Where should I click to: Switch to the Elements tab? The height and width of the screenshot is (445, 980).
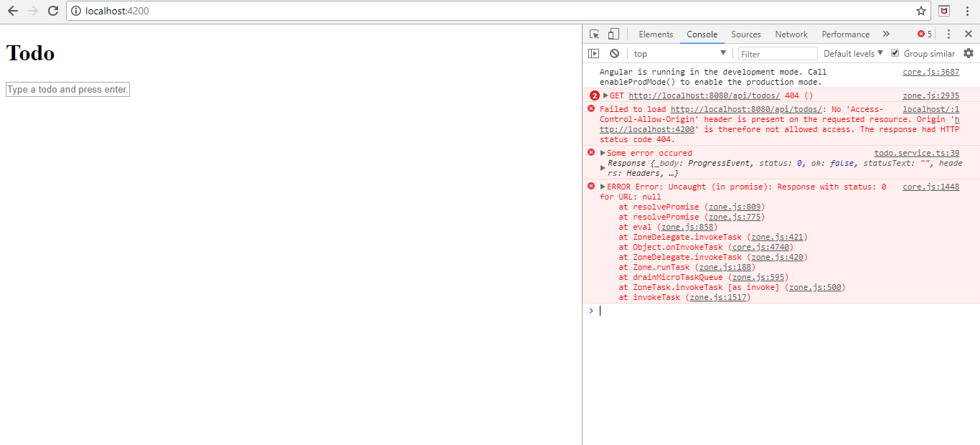coord(655,34)
